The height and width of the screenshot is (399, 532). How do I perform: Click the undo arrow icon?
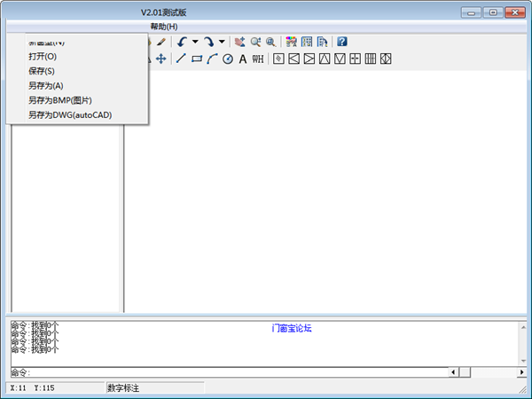point(181,41)
